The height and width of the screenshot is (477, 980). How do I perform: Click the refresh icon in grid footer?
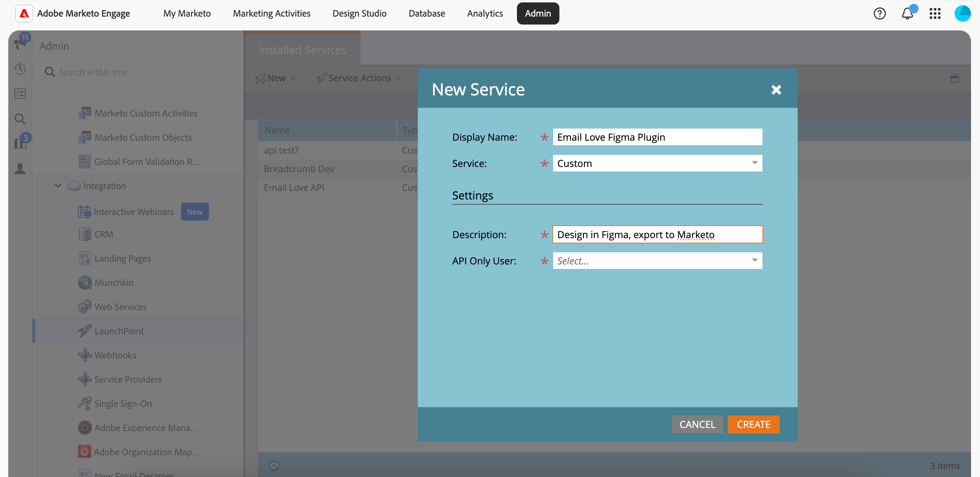click(x=274, y=466)
